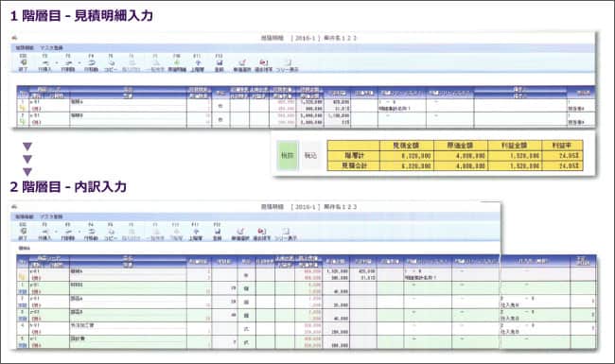Click green hierarchy icon in row 2 of 1階層目 grid
Image resolution: width=615 pixels, height=364 pixels.
(23, 122)
